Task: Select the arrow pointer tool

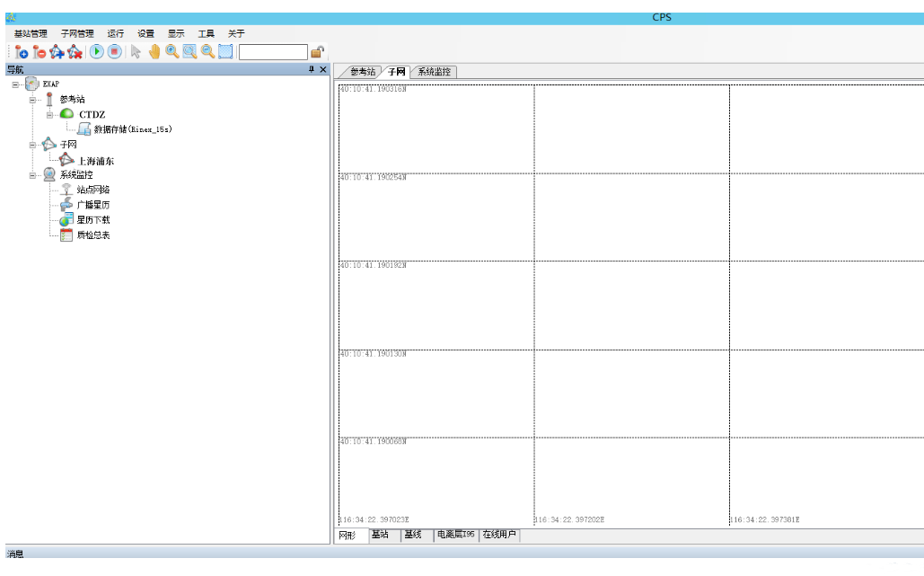Action: (x=136, y=52)
